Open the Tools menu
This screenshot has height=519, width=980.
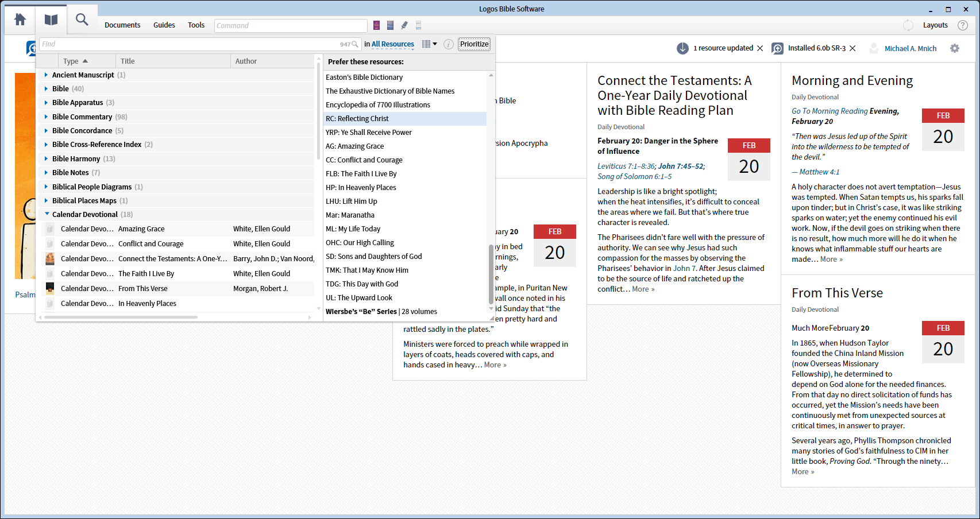pos(196,25)
